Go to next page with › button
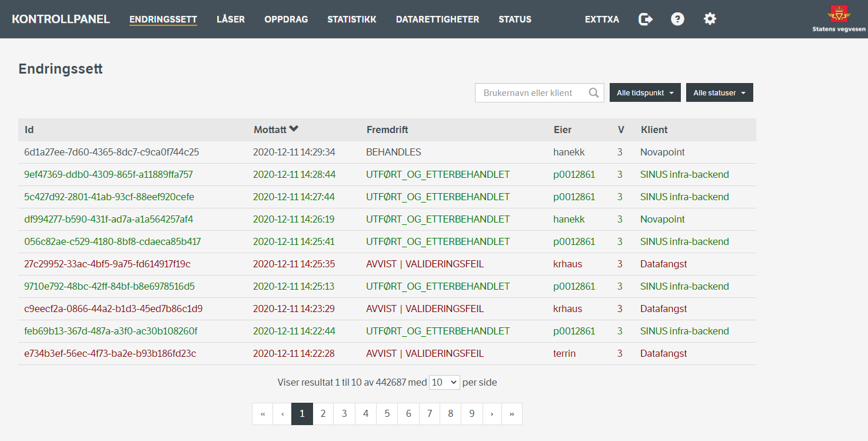Viewport: 868px width, 441px height. click(491, 414)
